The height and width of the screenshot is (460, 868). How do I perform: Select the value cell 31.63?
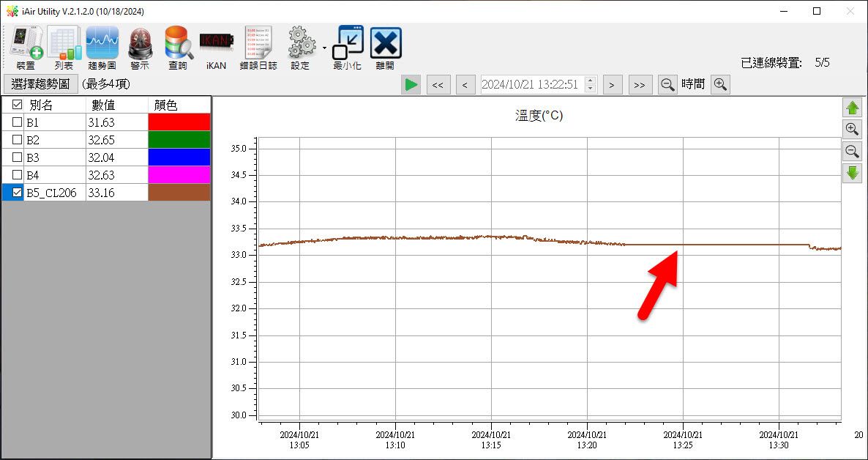pyautogui.click(x=117, y=122)
